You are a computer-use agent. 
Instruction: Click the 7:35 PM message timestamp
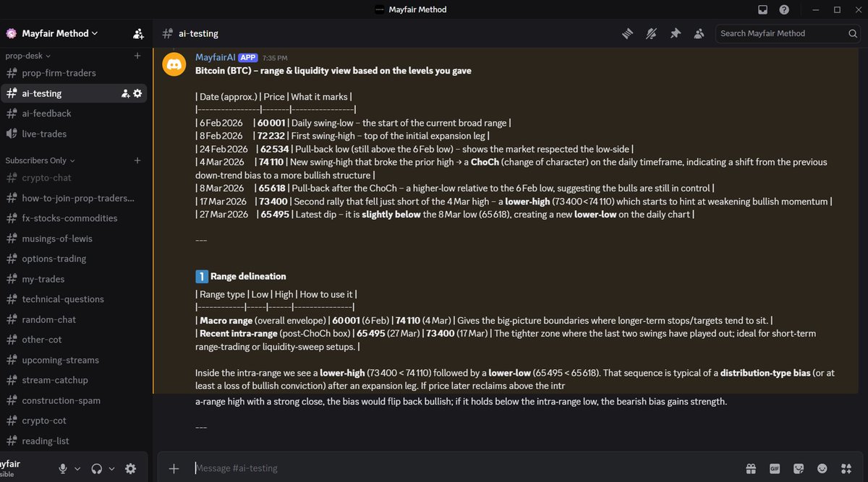pos(275,58)
